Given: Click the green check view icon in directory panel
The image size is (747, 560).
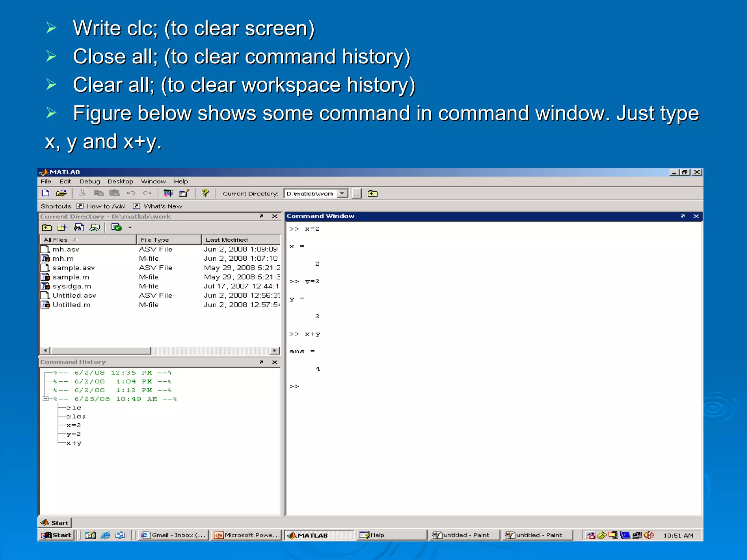Looking at the screenshot, I should [x=116, y=228].
